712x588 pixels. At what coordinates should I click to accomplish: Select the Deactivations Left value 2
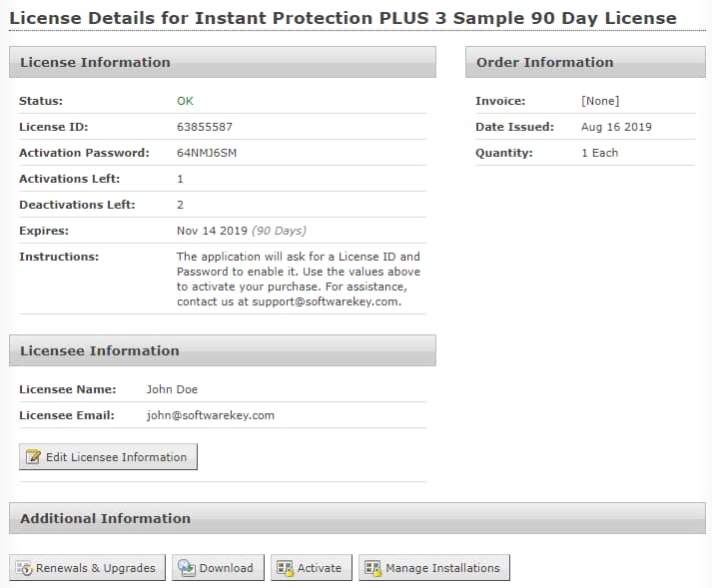click(x=181, y=205)
